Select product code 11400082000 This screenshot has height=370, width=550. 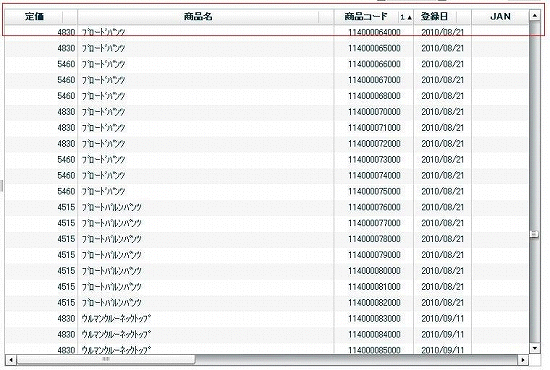[374, 303]
